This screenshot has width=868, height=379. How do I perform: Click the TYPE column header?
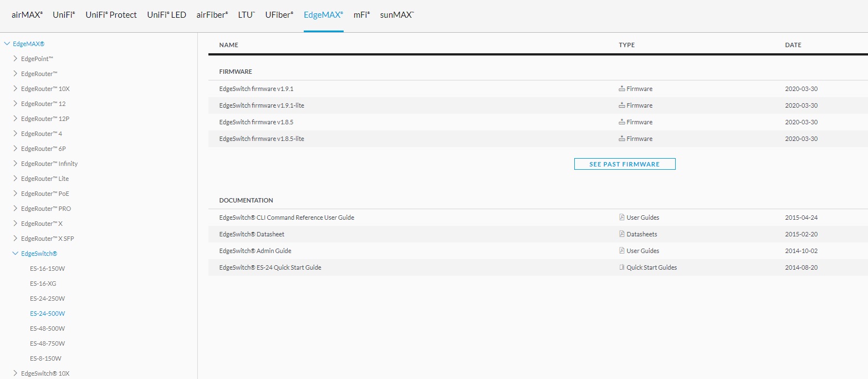(627, 45)
